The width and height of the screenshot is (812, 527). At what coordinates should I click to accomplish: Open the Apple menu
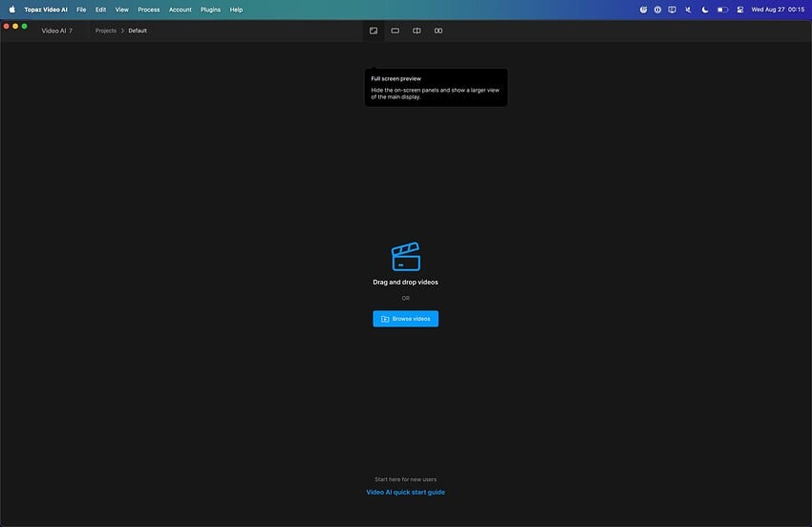(x=11, y=10)
